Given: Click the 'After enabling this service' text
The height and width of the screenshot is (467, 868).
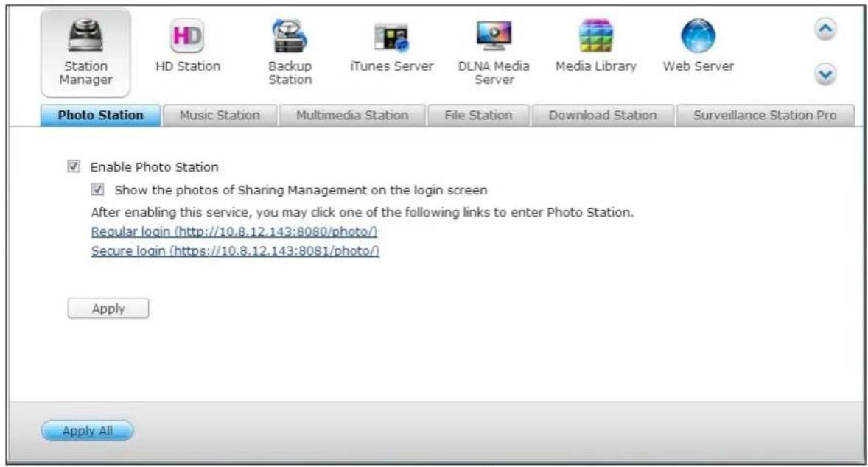Looking at the screenshot, I should click(362, 212).
